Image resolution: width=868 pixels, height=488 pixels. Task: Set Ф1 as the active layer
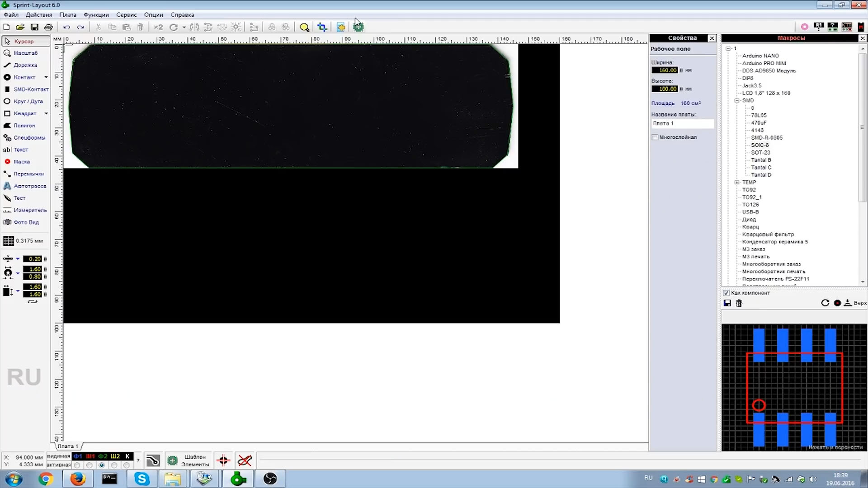point(77,465)
